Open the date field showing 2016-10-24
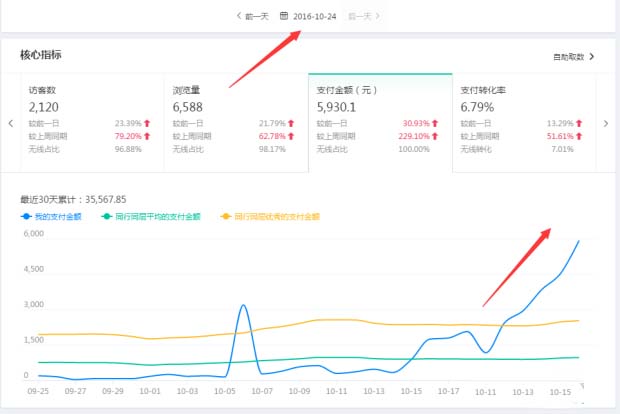The image size is (620, 414). click(314, 16)
